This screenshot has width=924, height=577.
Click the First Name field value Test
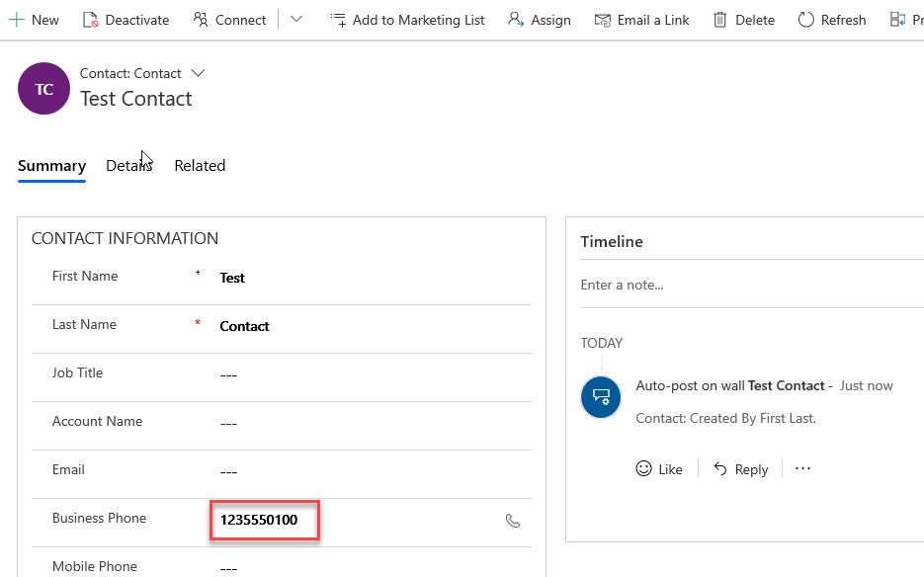pos(232,278)
